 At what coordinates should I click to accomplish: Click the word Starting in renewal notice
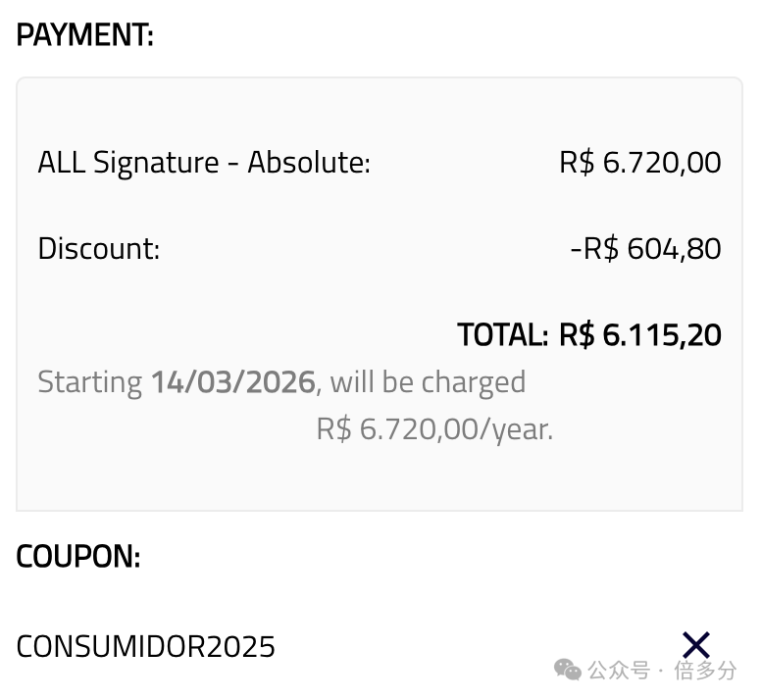coord(90,382)
